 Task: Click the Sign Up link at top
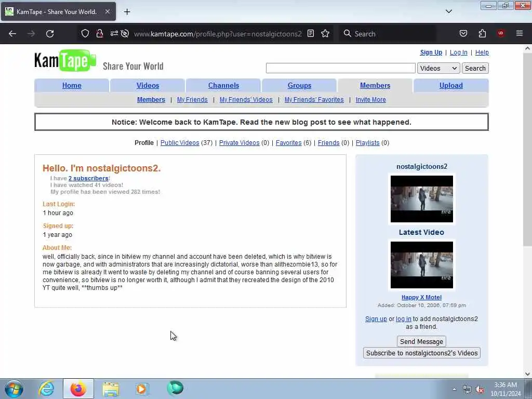tap(431, 52)
